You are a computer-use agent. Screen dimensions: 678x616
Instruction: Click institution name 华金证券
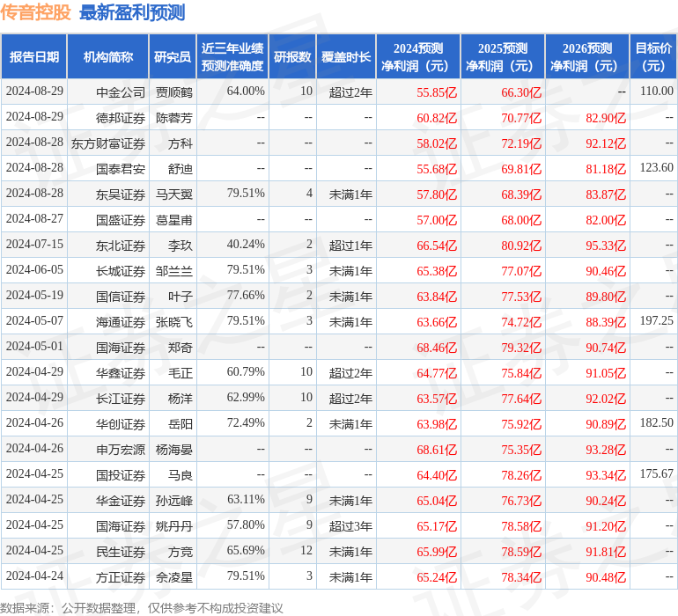tap(121, 500)
